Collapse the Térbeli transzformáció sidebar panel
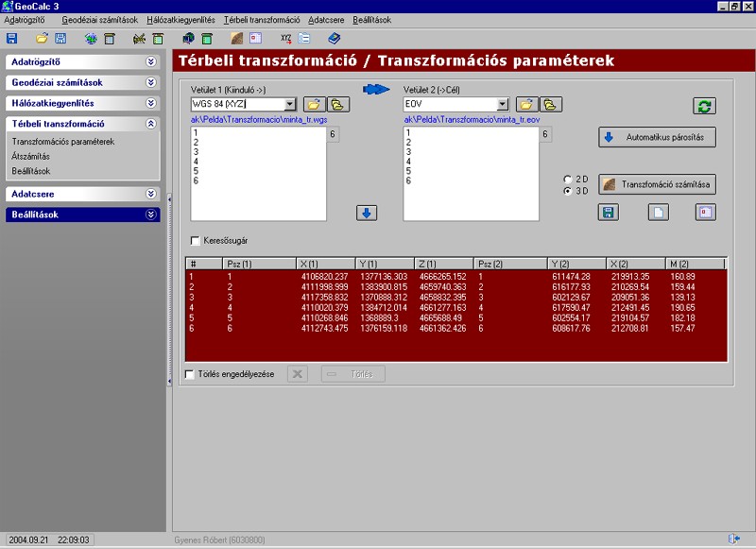The image size is (756, 549). coord(151,124)
